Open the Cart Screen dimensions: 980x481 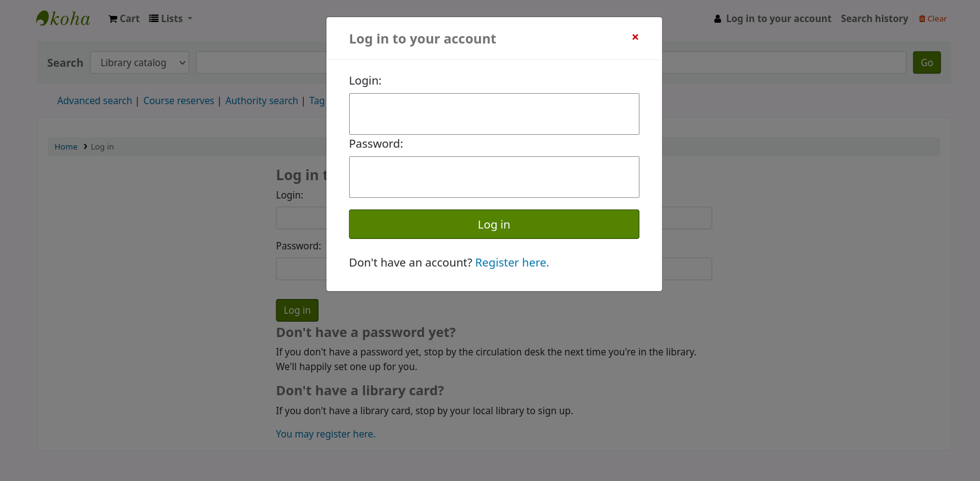point(124,19)
